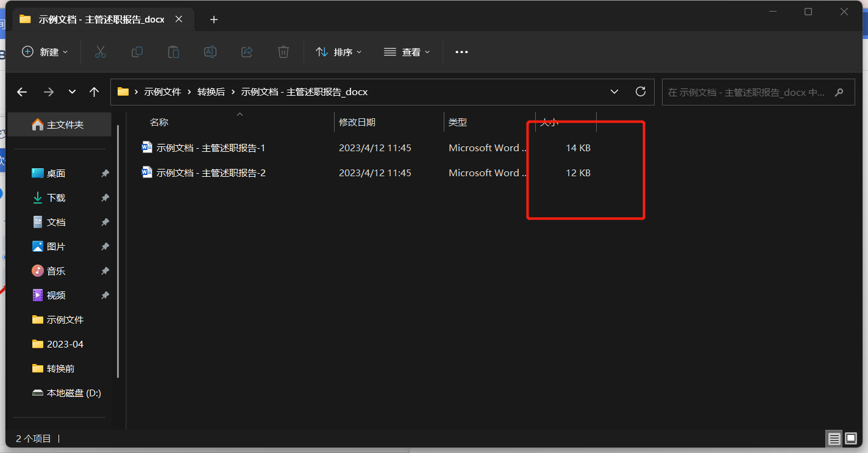Go back using the back arrow
This screenshot has height=453, width=868.
click(22, 91)
